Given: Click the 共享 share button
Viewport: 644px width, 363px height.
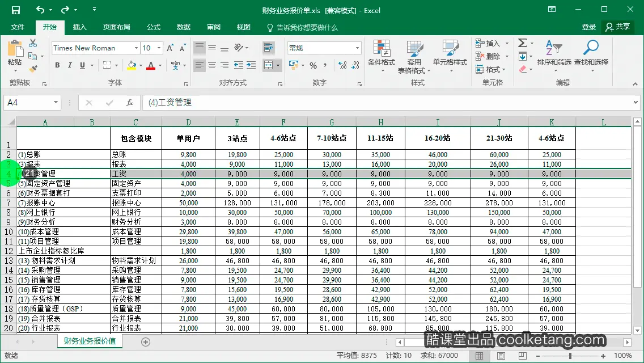Looking at the screenshot, I should [617, 27].
